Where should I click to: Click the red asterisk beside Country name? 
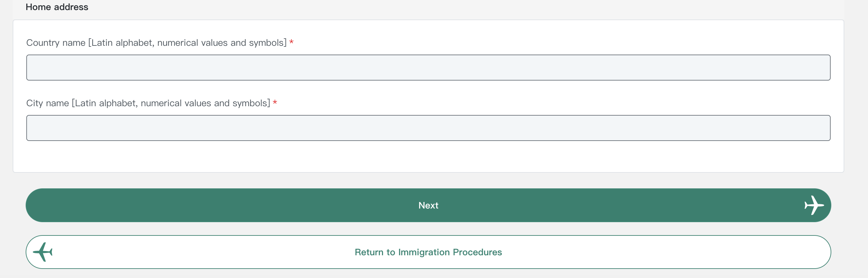[291, 42]
